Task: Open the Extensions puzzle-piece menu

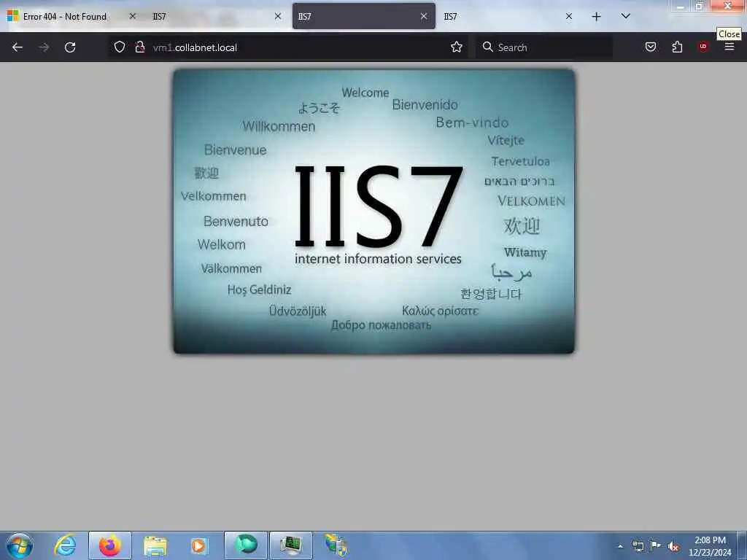Action: click(x=677, y=47)
